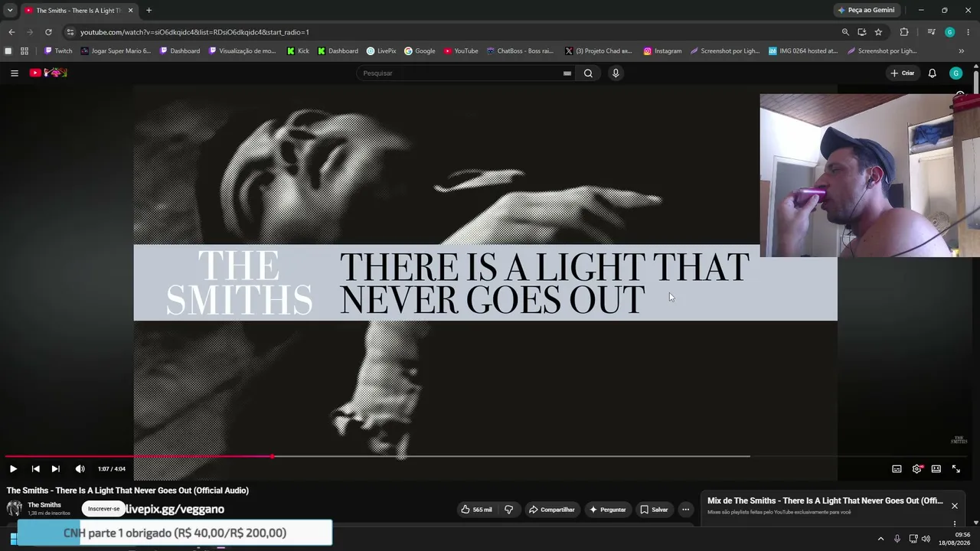Viewport: 980px width, 551px height.
Task: Open the player settings gear
Action: coord(916,469)
